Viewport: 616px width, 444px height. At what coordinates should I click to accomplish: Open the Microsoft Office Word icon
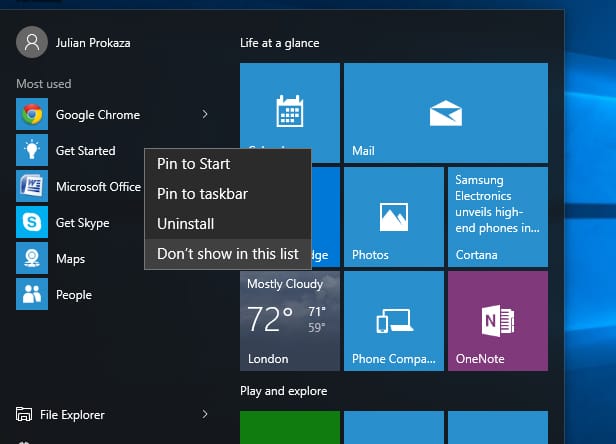click(x=32, y=186)
